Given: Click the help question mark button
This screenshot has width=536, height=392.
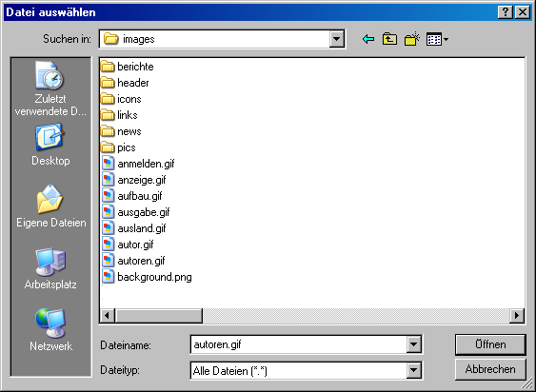Looking at the screenshot, I should (506, 12).
